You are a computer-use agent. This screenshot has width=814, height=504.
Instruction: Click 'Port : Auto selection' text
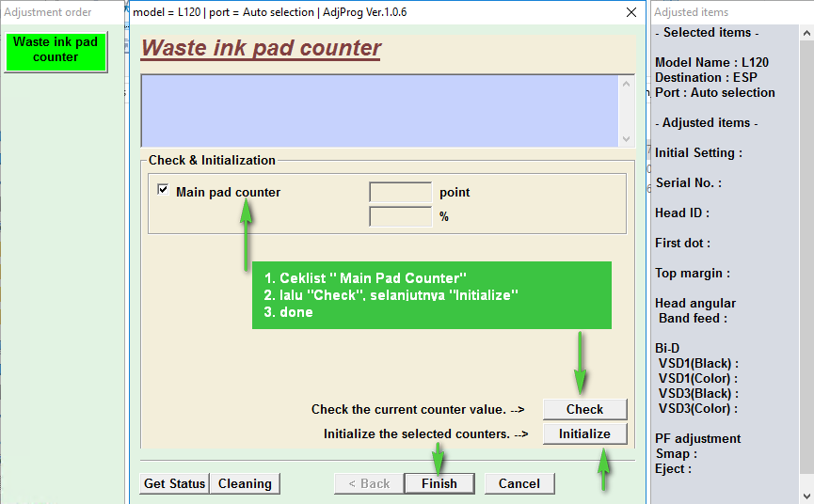pos(715,92)
